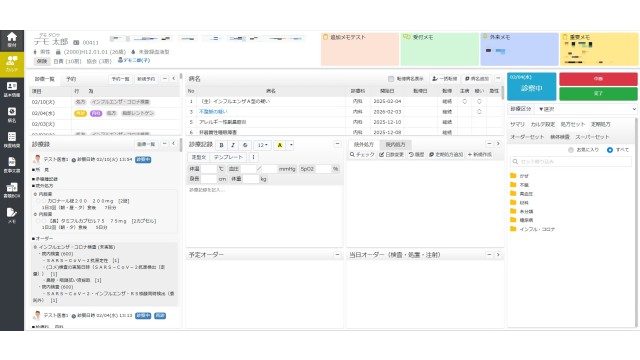Click the green 完了 button
Image resolution: width=640 pixels, height=360 pixels.
[598, 93]
